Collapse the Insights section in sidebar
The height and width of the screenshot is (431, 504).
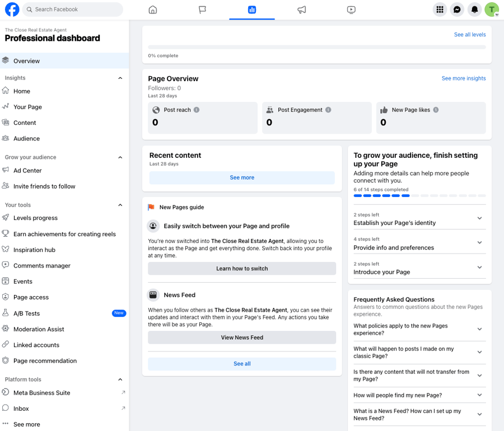120,78
